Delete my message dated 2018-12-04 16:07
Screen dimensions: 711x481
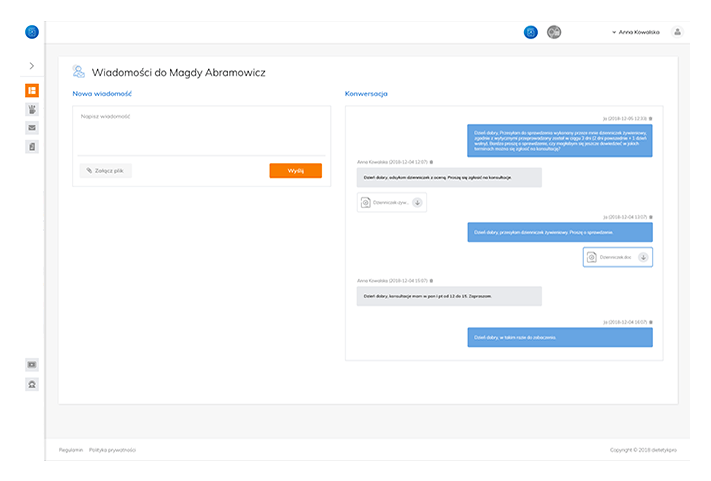[651, 322]
